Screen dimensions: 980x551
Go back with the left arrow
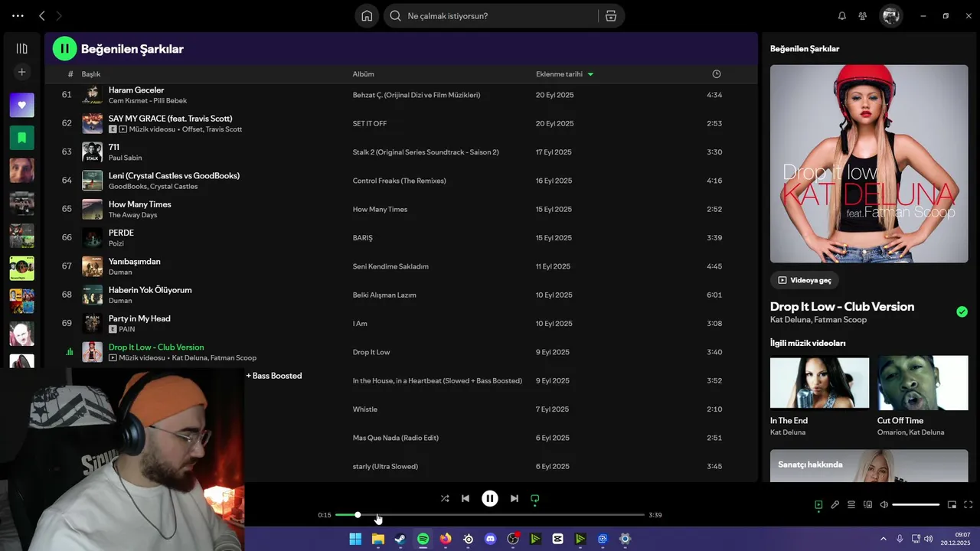(x=42, y=15)
